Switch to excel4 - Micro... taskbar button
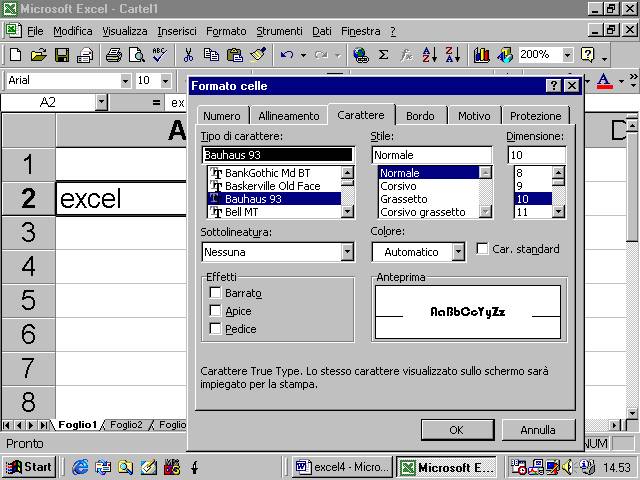The height and width of the screenshot is (480, 640). click(x=342, y=467)
